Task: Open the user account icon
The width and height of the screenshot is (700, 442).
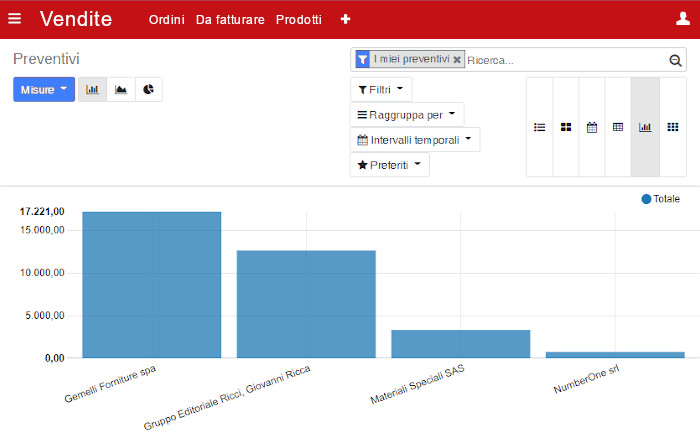Action: pyautogui.click(x=683, y=18)
